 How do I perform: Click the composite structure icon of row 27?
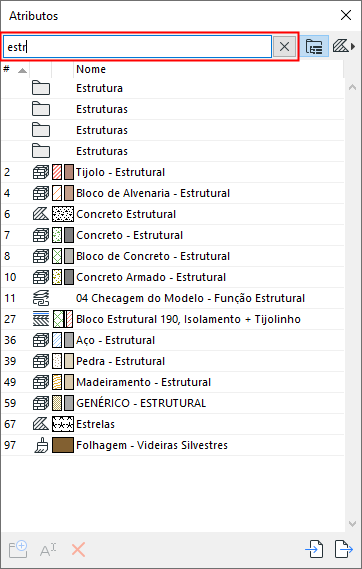pos(41,319)
